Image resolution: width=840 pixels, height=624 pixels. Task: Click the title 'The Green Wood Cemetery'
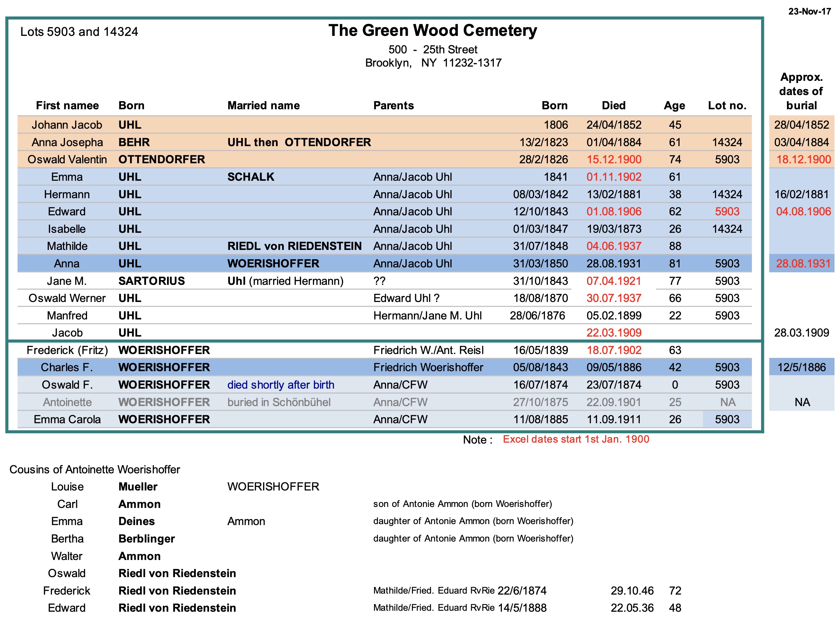click(x=433, y=31)
